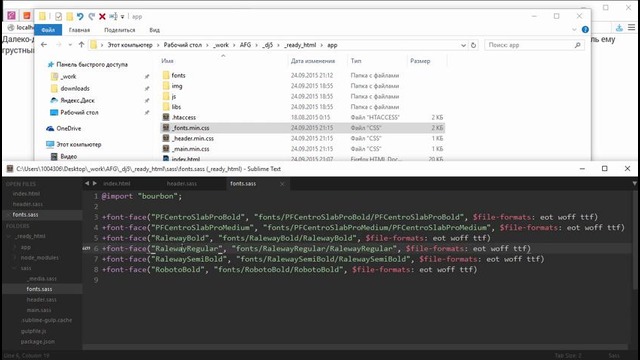Select Этот компьютер in the navigation pane
640x360 pixels.
[78, 144]
